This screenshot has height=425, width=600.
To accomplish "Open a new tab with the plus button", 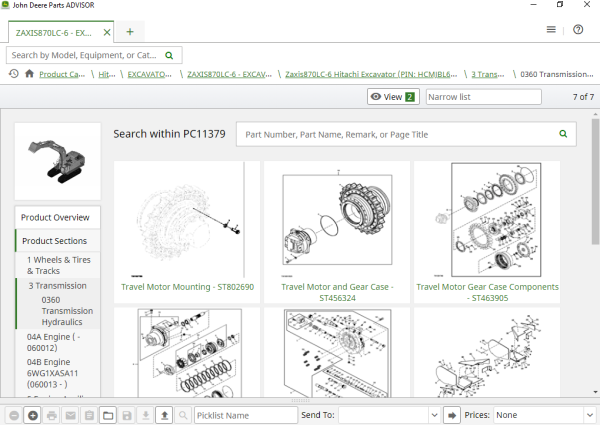I will [x=130, y=32].
